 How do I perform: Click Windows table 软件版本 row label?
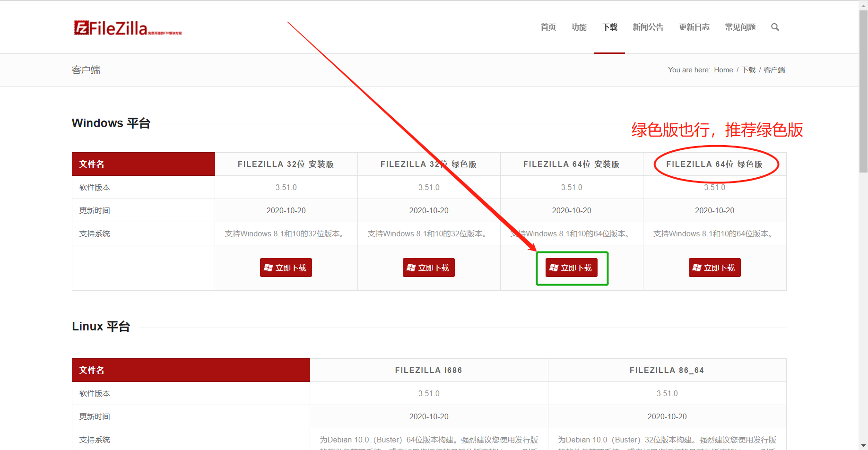[95, 187]
